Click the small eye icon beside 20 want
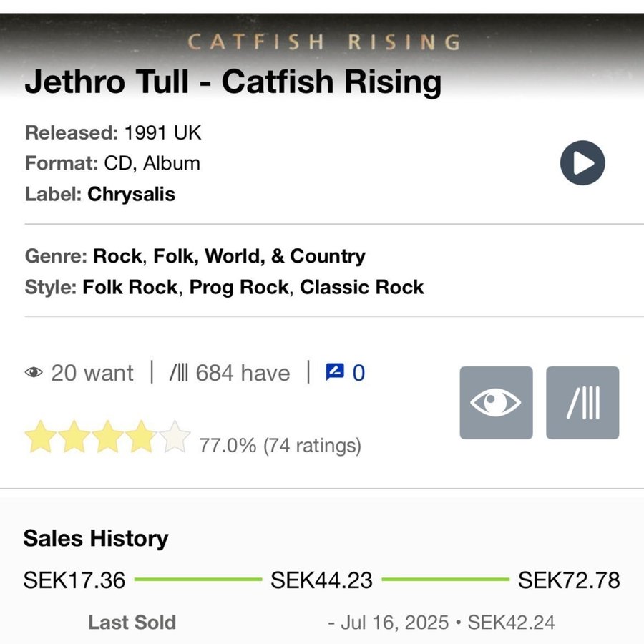The width and height of the screenshot is (644, 644). click(x=34, y=373)
